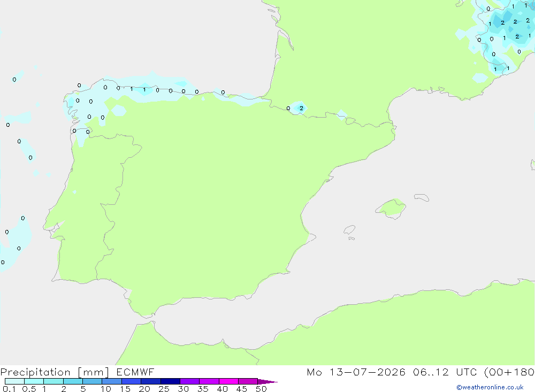Image resolution: width=535 pixels, height=392 pixels.
Task: Click the "UTC" label in the footer
Action: pyautogui.click(x=466, y=372)
